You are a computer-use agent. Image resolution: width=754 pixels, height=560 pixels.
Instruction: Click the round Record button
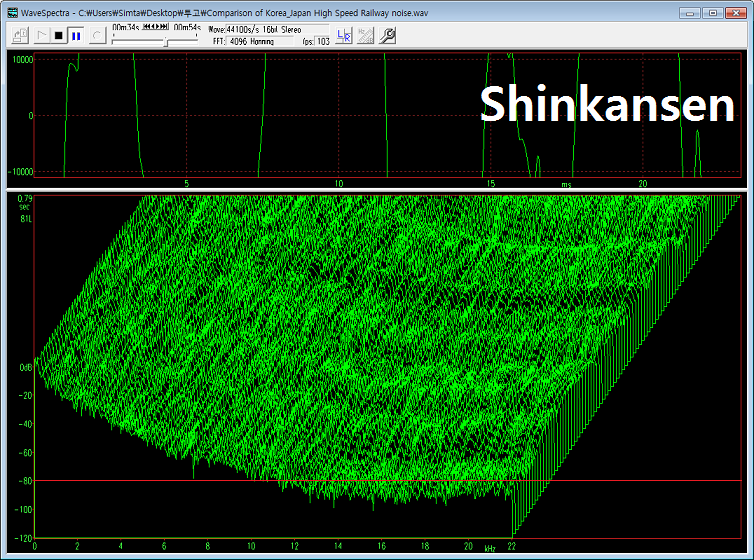96,35
